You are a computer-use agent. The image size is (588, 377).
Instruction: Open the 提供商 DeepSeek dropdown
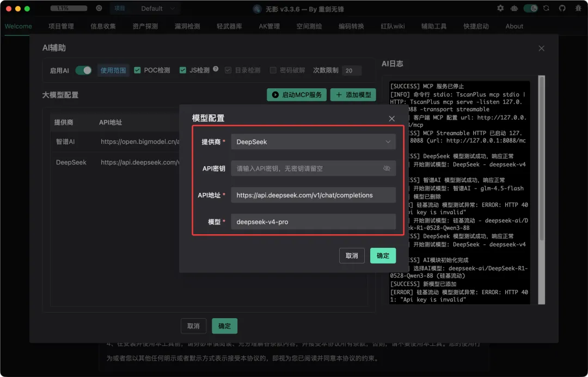(x=313, y=142)
